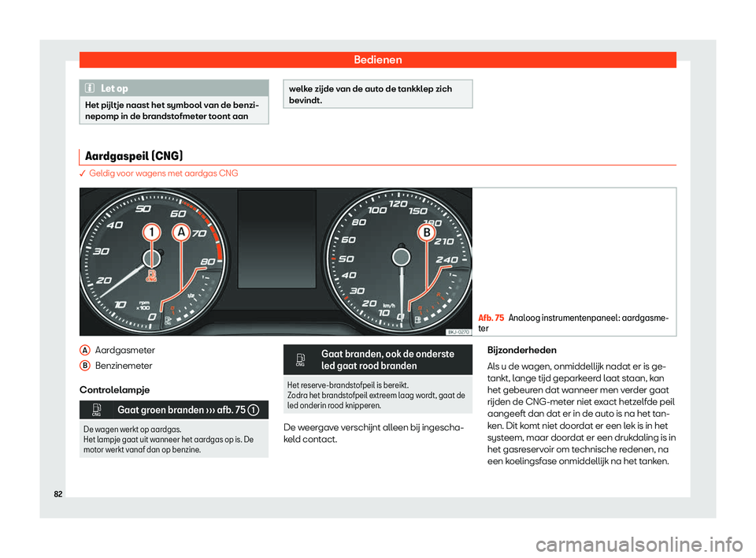This screenshot has width=756, height=558.
Task: Click the checkmark before 'Geldig voor wagens'
Action: (83, 173)
